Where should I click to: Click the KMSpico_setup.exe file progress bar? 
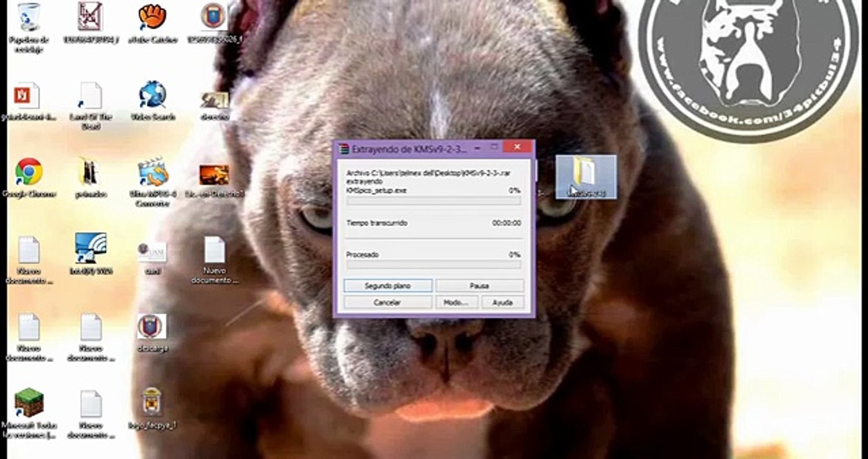click(x=433, y=201)
